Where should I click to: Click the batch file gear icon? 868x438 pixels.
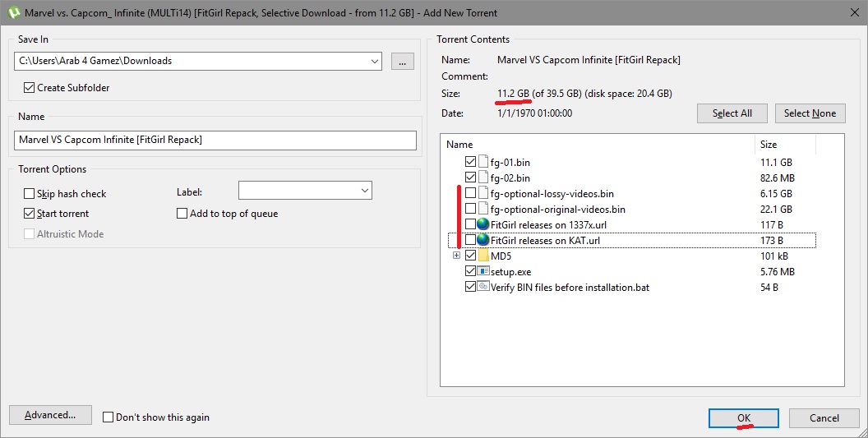pyautogui.click(x=483, y=287)
